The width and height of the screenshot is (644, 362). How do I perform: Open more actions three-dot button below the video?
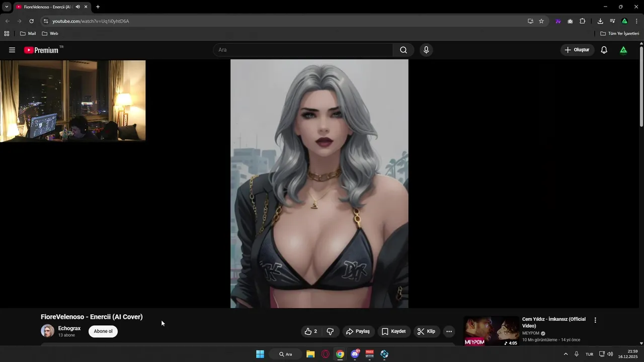click(x=449, y=331)
